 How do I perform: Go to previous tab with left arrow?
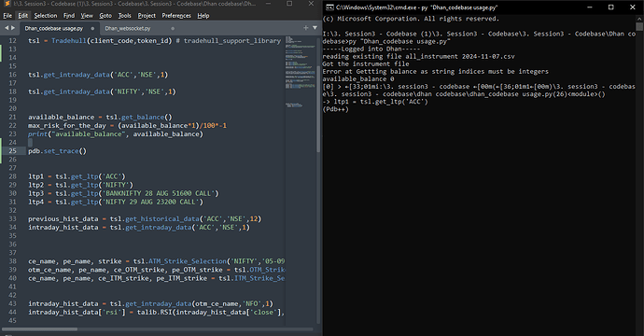tap(7, 28)
